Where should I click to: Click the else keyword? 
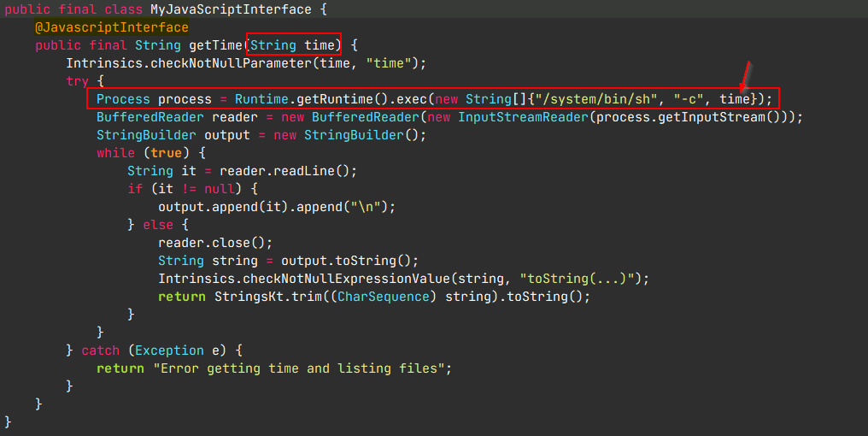pyautogui.click(x=158, y=225)
